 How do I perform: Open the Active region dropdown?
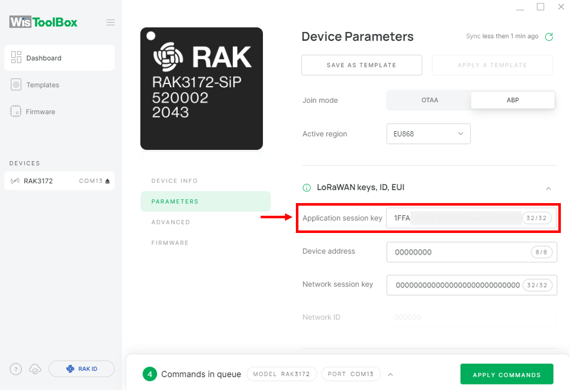[x=428, y=134]
